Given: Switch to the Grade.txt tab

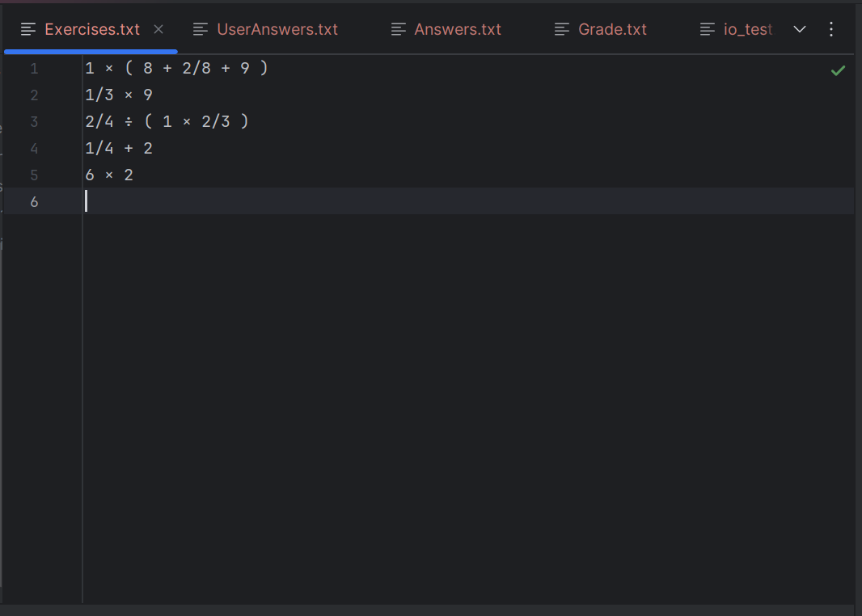Looking at the screenshot, I should (x=612, y=29).
